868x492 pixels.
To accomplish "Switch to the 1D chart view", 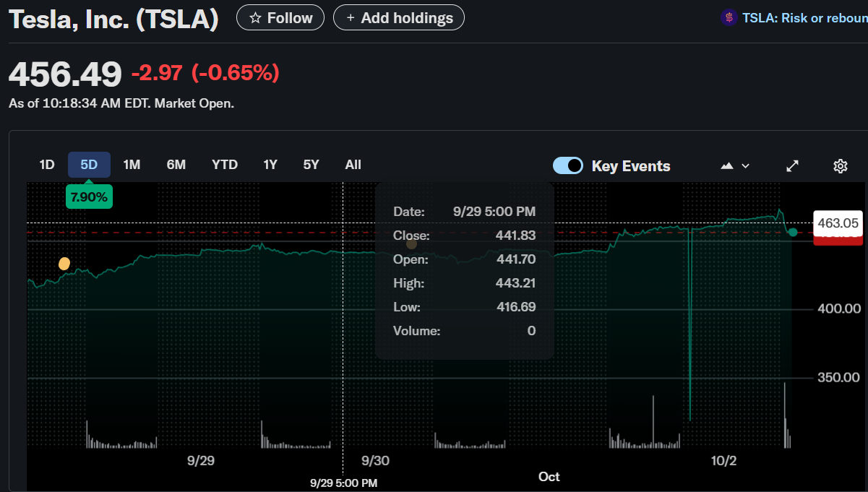I will 46,165.
